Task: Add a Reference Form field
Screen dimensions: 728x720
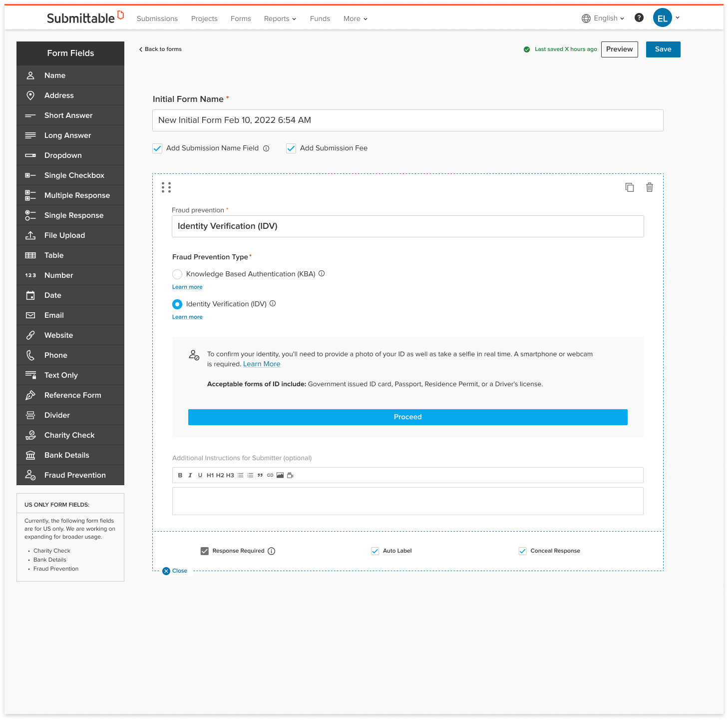Action: coord(70,395)
